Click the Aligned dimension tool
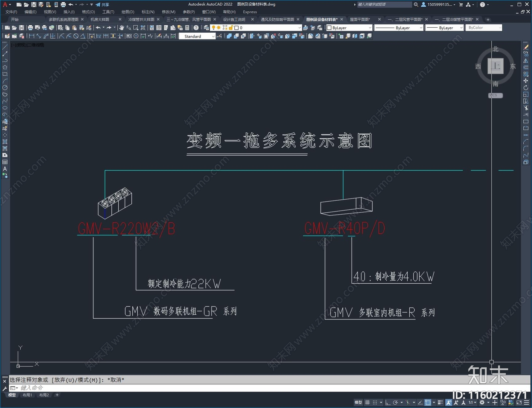This screenshot has width=532, height=408. (x=39, y=36)
